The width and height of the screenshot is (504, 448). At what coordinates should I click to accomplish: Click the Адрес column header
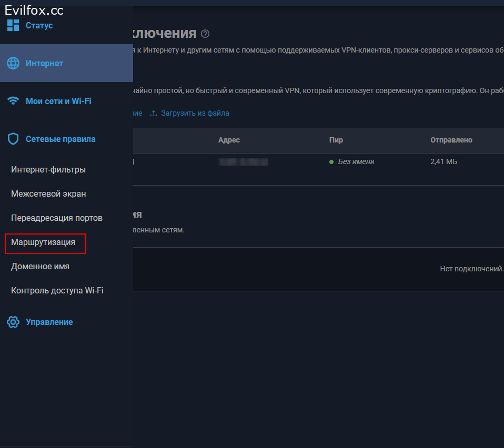coord(229,140)
